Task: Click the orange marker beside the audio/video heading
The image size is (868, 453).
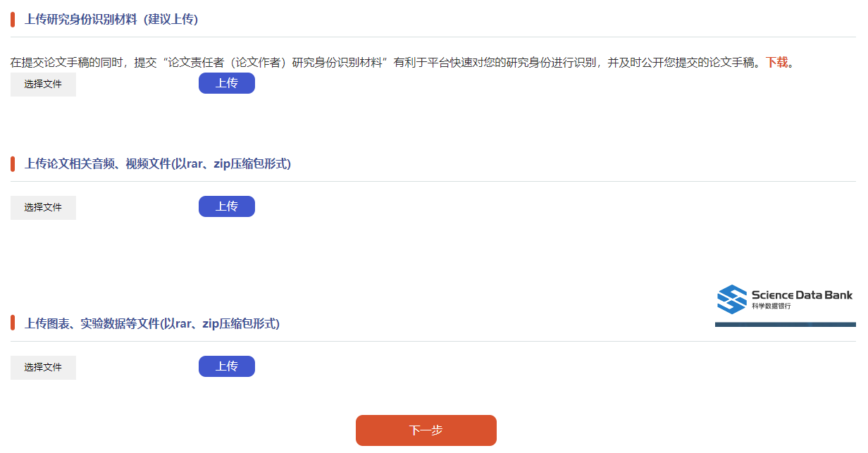Action: pyautogui.click(x=13, y=164)
